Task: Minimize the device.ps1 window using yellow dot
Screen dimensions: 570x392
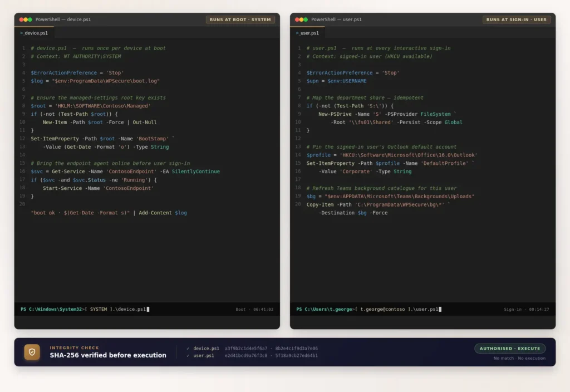Action: [26, 19]
